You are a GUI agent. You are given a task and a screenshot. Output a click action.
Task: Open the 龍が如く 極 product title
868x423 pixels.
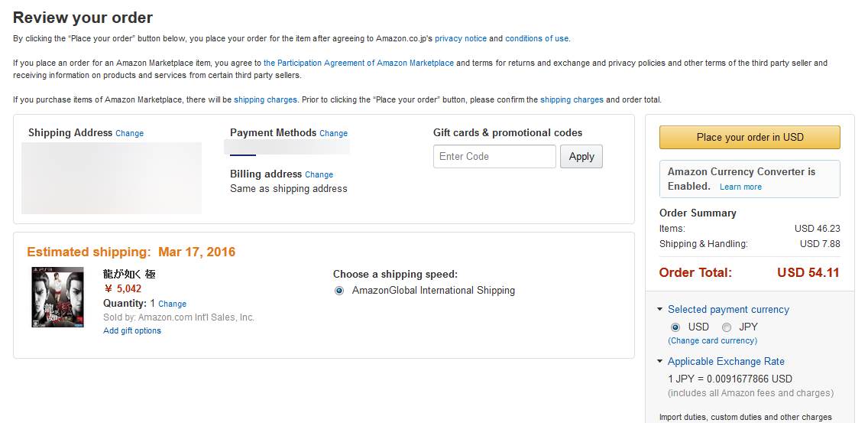129,274
